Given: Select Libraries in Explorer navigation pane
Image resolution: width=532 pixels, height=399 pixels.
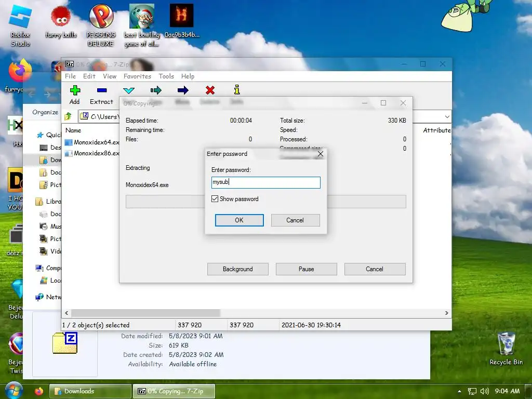Looking at the screenshot, I should (x=48, y=202).
